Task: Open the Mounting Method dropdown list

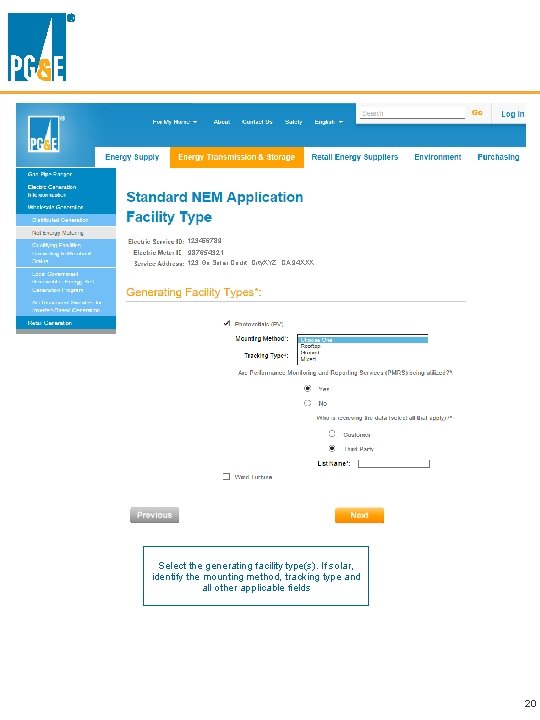Action: click(x=363, y=340)
